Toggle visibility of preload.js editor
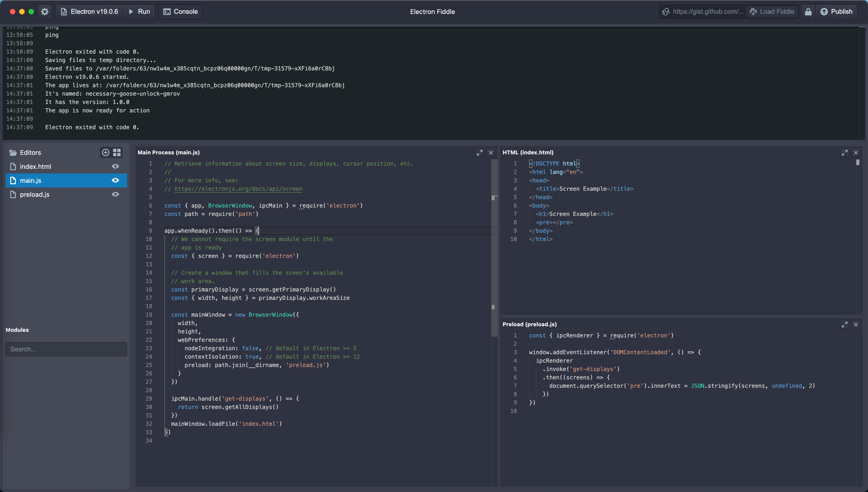The height and width of the screenshot is (492, 868). pos(115,194)
